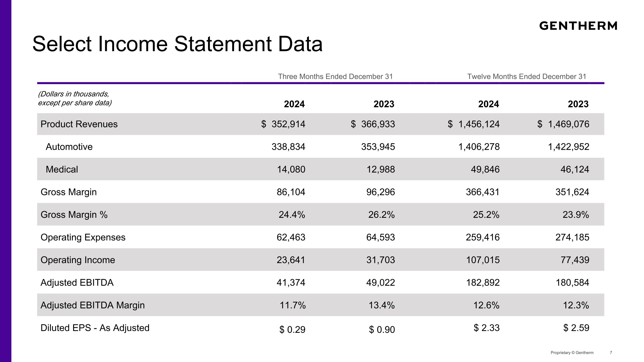Click the Three Months Ended December 31 header
This screenshot has width=644, height=362.
coord(335,76)
